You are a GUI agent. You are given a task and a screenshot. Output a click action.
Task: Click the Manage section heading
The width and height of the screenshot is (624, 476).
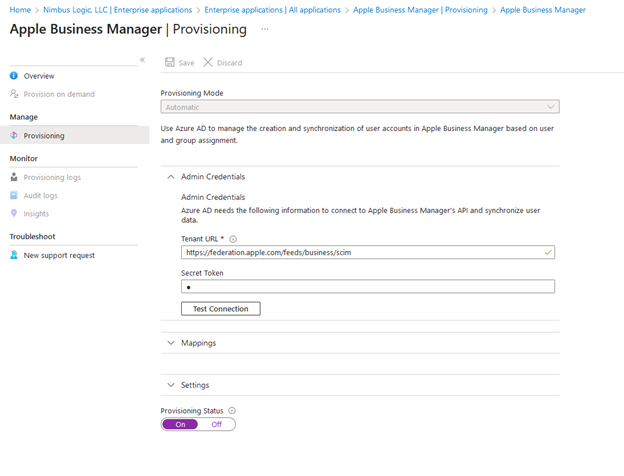24,117
